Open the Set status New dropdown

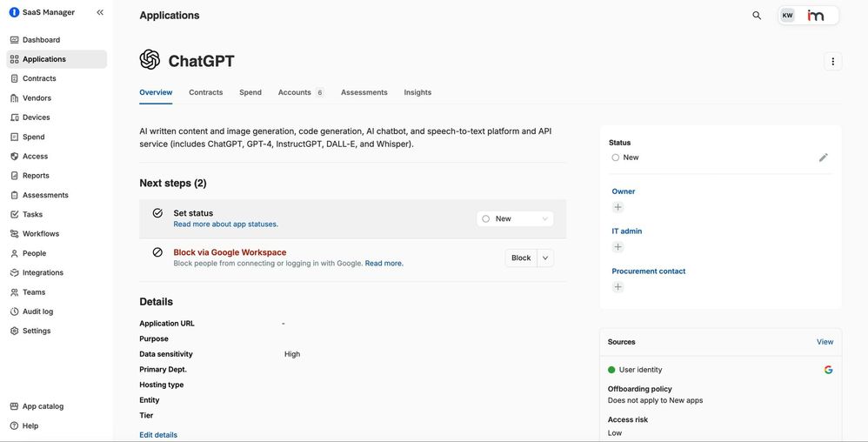coord(515,219)
